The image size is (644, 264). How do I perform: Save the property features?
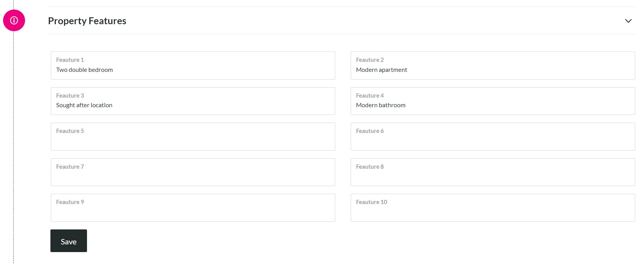[x=69, y=241]
